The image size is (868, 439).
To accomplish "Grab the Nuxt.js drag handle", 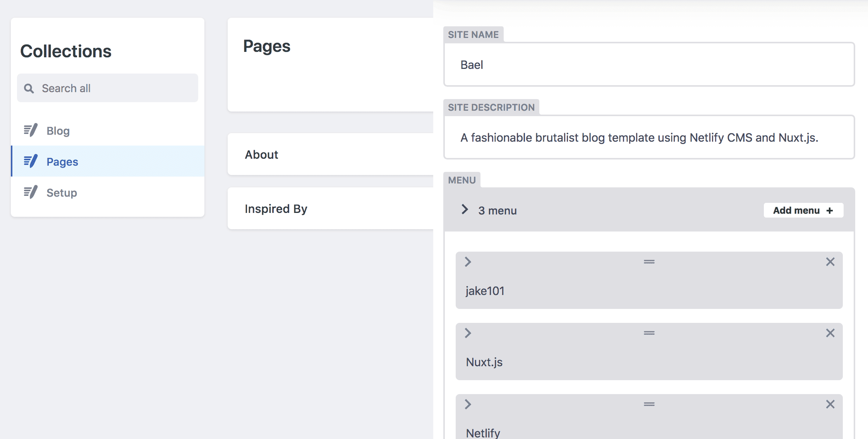I will tap(649, 333).
